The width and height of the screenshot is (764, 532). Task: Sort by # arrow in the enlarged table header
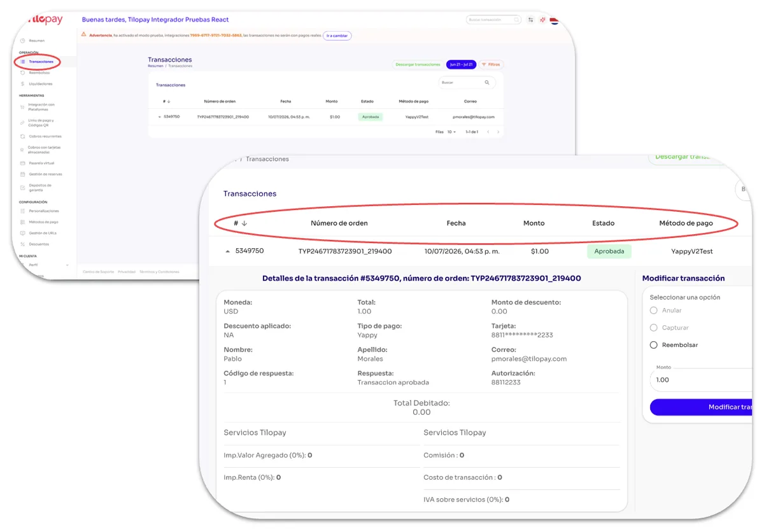[244, 223]
